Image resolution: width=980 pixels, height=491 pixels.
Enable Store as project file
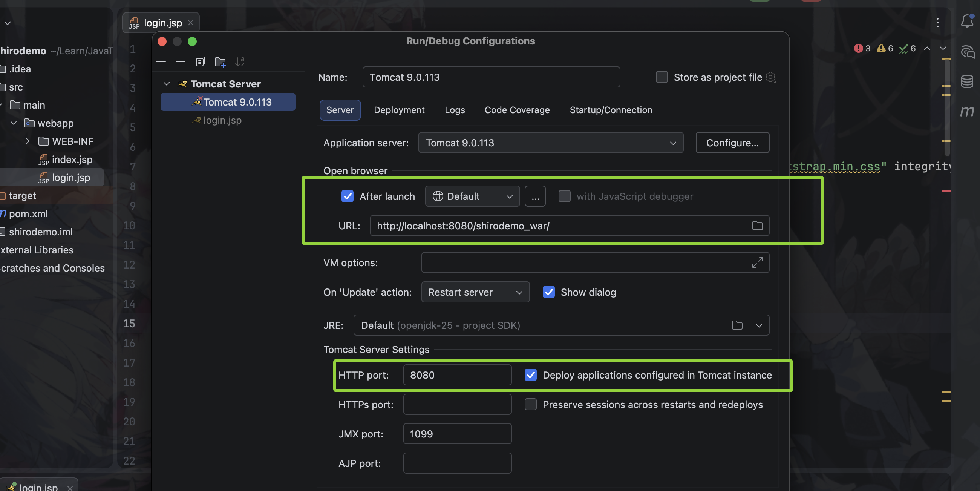coord(661,77)
